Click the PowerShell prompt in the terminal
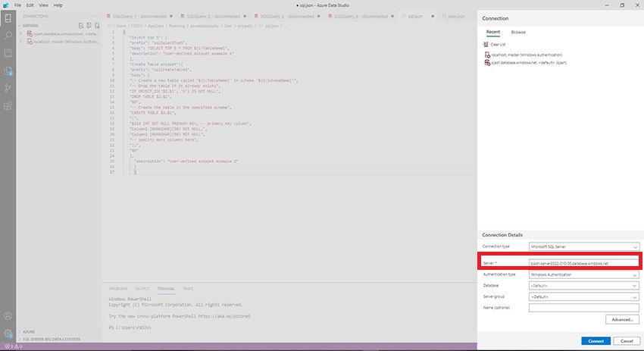This screenshot has height=351, width=644. 130,327
